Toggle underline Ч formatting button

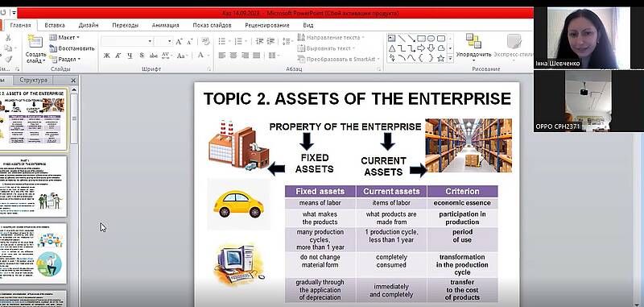tap(130, 56)
